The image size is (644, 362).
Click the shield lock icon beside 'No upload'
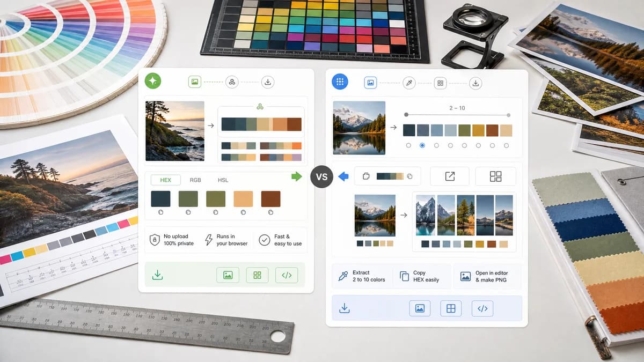click(x=155, y=240)
